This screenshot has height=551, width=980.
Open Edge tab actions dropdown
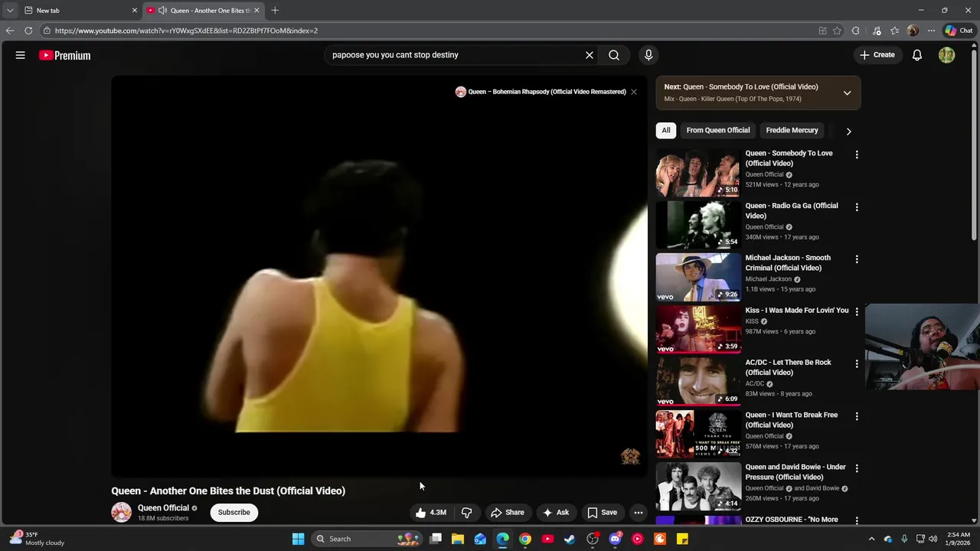pyautogui.click(x=9, y=10)
